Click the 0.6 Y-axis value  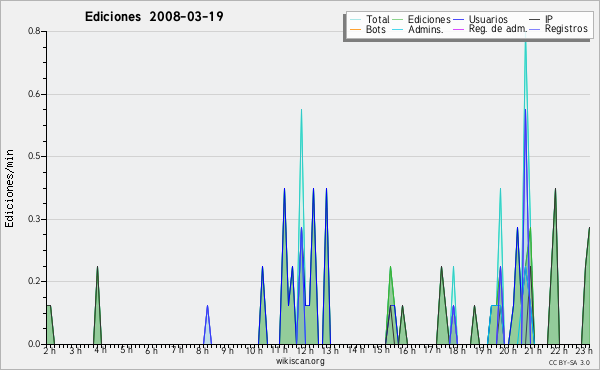(x=34, y=94)
